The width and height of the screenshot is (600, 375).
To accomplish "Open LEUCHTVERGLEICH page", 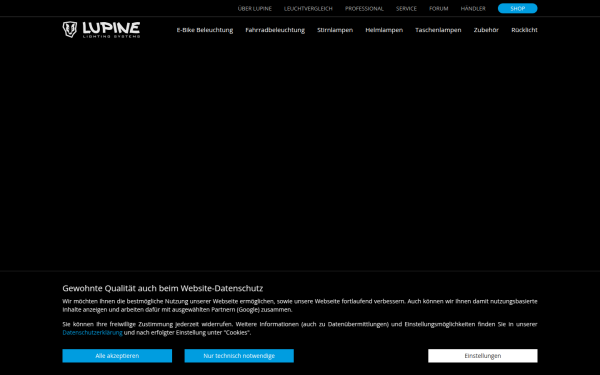I will click(x=308, y=8).
